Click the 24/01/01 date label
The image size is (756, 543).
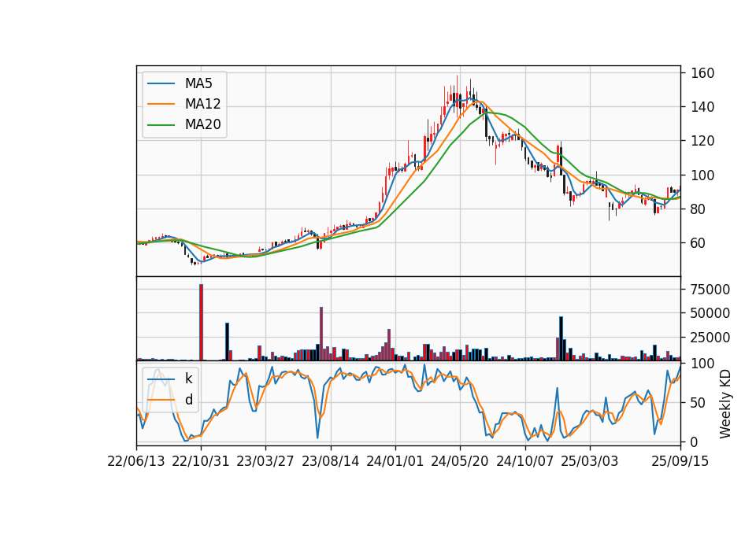(395, 461)
